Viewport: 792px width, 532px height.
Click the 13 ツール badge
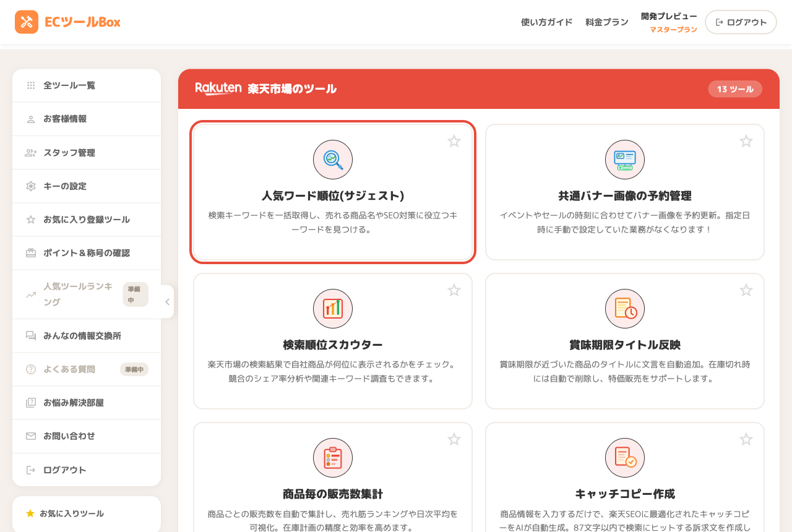point(735,89)
